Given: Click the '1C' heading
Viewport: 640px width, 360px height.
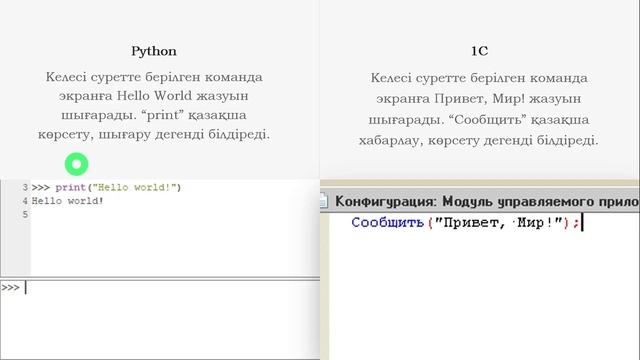Looking at the screenshot, I should [479, 51].
